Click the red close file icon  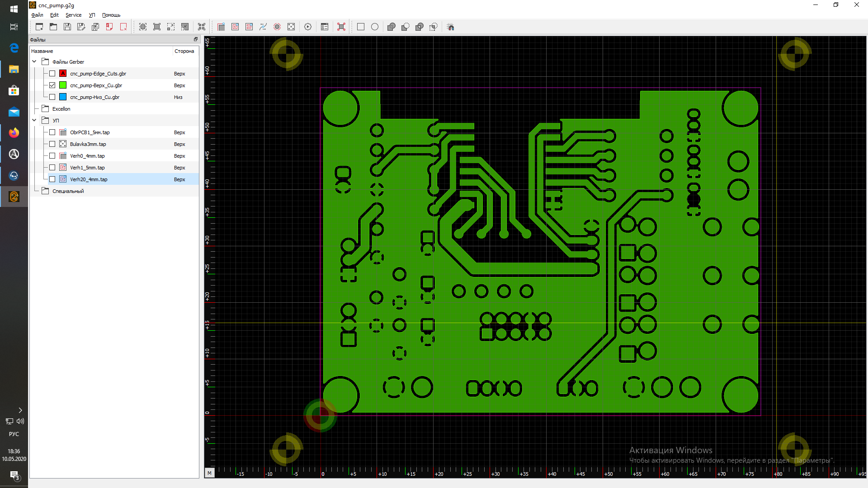[x=123, y=27]
